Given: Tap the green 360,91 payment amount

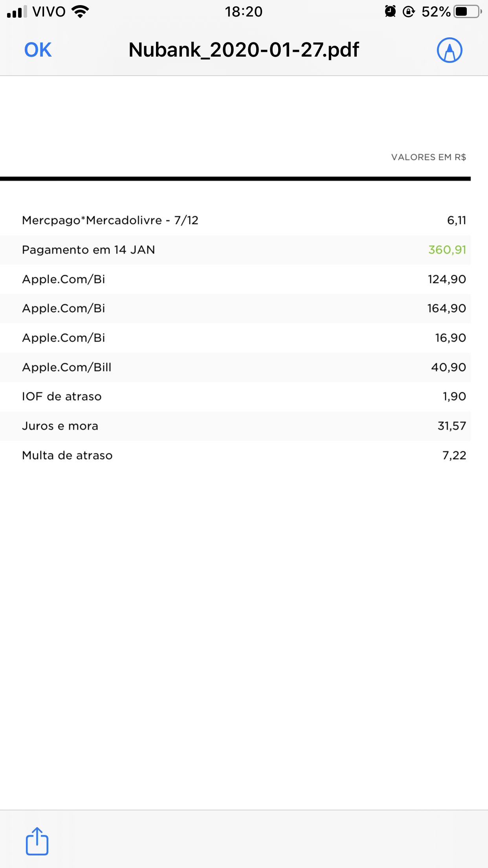Looking at the screenshot, I should [447, 250].
